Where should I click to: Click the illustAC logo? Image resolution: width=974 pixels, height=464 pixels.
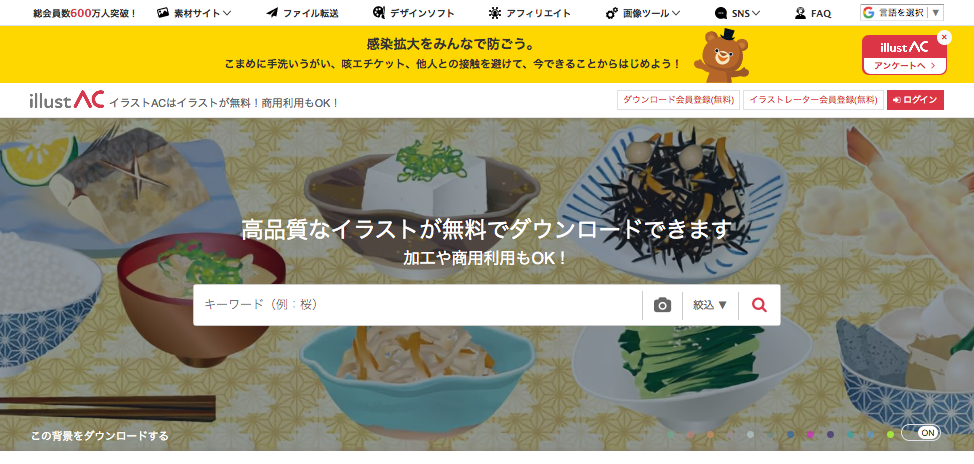click(66, 100)
